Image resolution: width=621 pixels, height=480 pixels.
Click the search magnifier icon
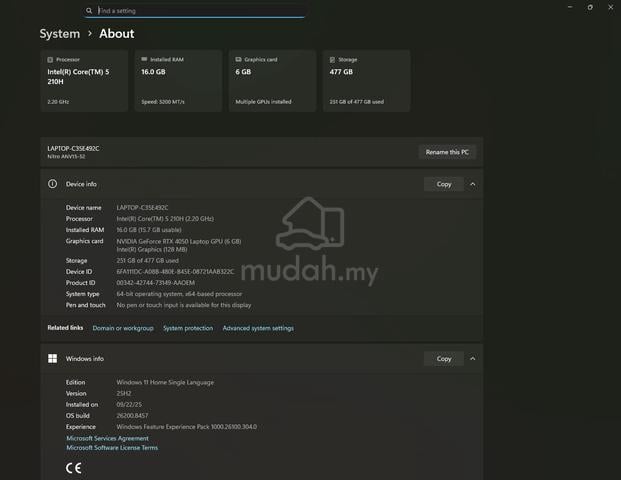[x=89, y=11]
